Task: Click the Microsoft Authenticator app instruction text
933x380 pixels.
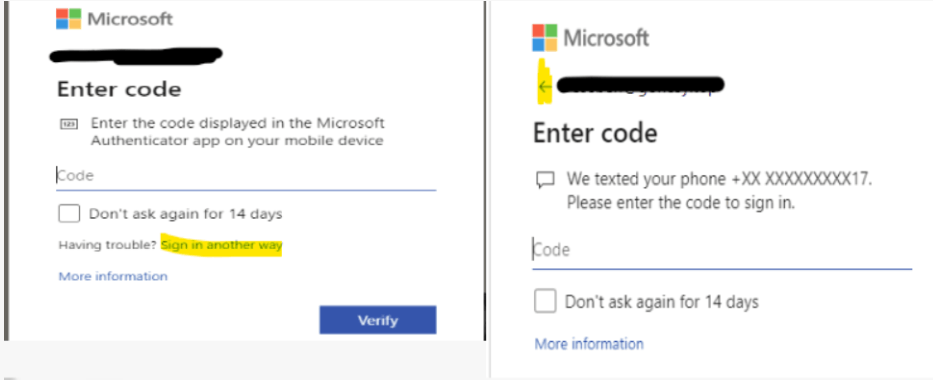Action: (237, 132)
